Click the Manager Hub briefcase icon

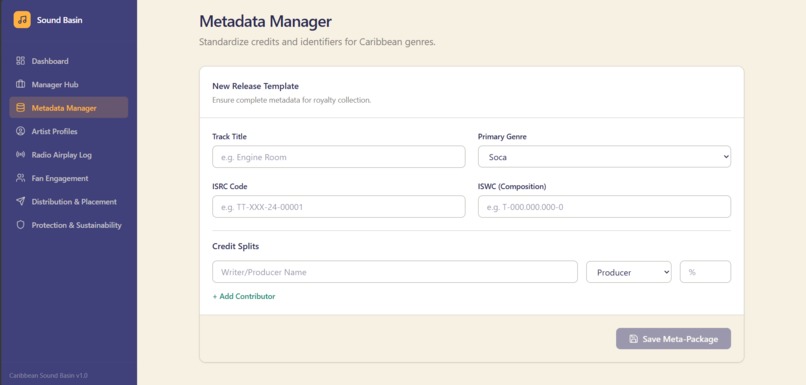[x=21, y=84]
